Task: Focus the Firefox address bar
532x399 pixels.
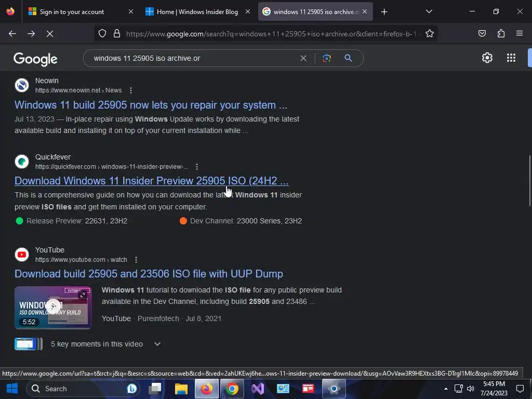Action: (273, 34)
